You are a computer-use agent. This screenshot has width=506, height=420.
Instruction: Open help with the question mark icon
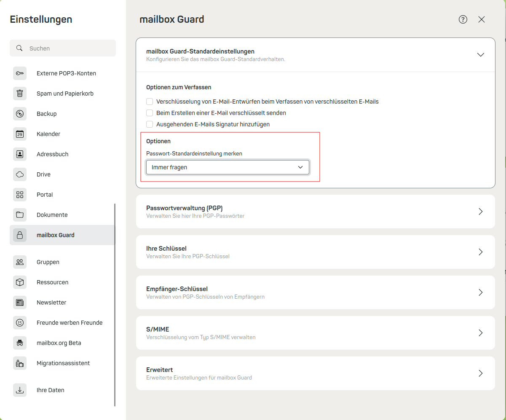[x=463, y=19]
